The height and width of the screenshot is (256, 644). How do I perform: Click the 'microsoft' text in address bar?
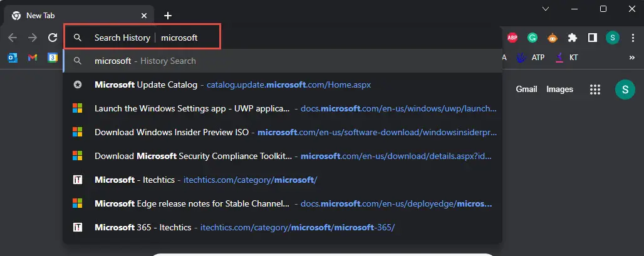179,38
